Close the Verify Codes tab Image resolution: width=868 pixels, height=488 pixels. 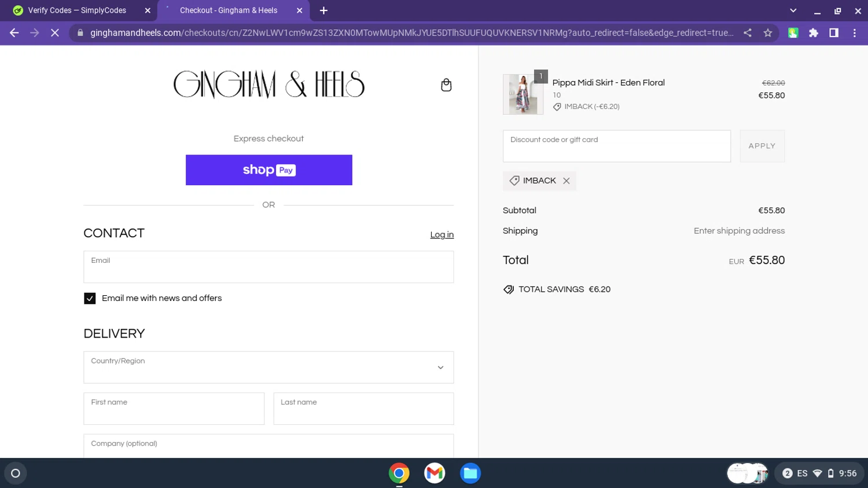[148, 10]
